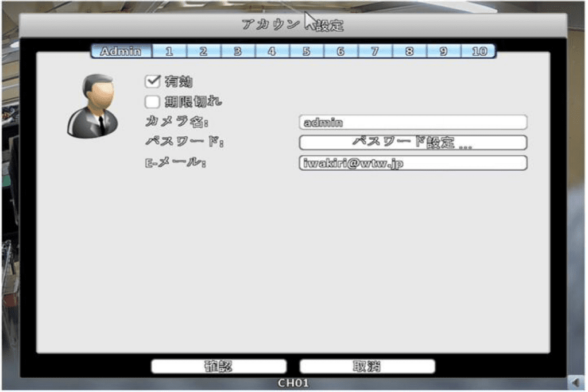The width and height of the screenshot is (588, 392).
Task: Open user tab 6
Action: [341, 51]
